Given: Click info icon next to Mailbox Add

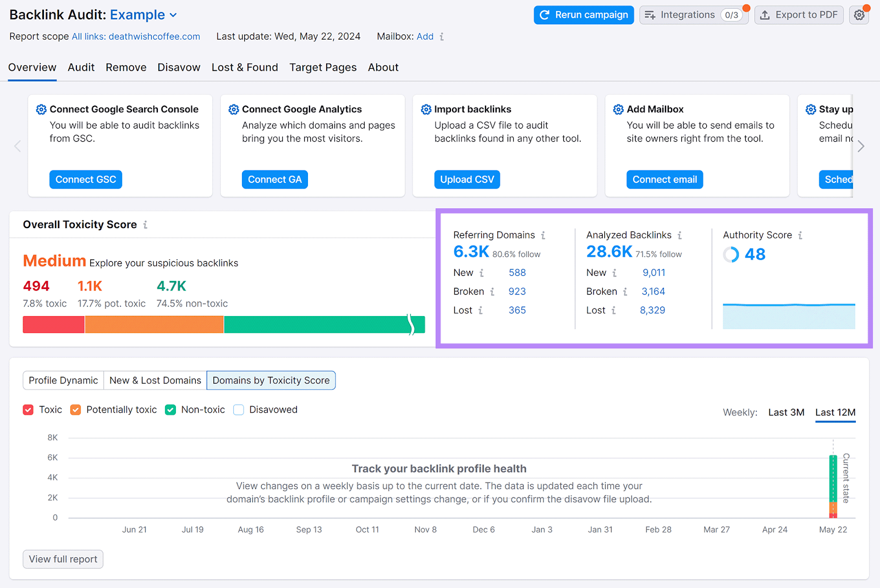Looking at the screenshot, I should pos(442,37).
